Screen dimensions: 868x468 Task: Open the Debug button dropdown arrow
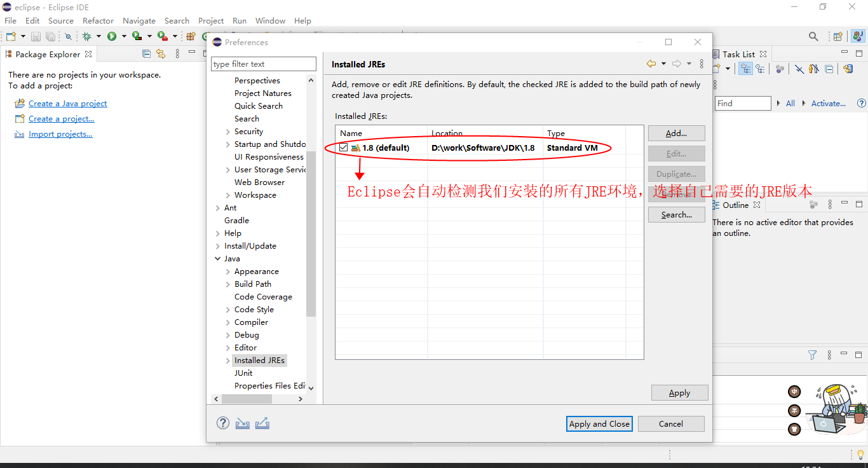point(98,36)
